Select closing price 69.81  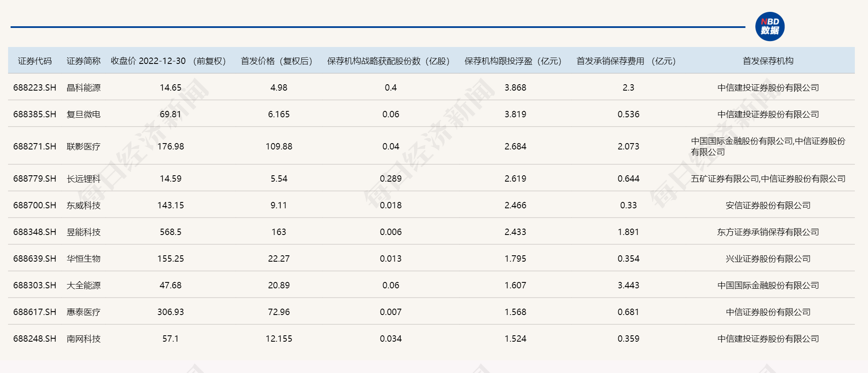[170, 114]
